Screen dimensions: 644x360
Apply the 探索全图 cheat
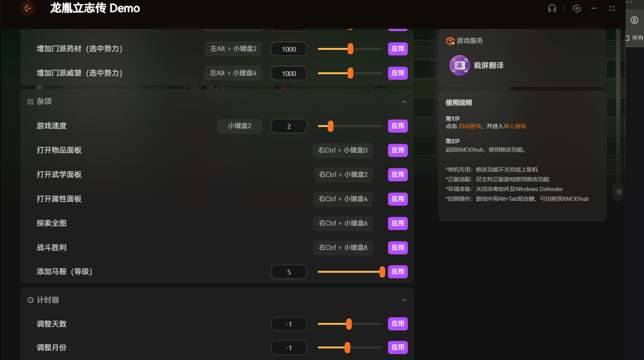(397, 223)
